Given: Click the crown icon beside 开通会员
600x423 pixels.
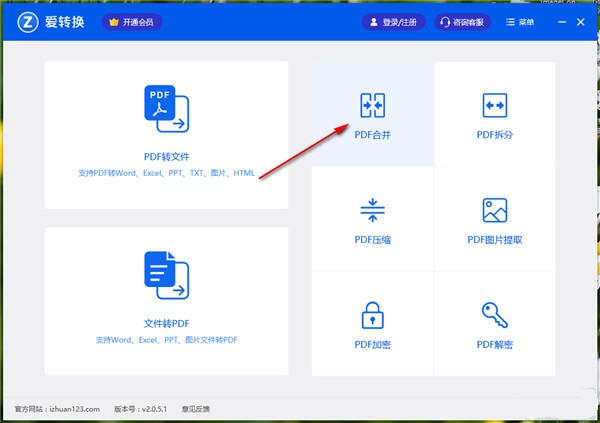Looking at the screenshot, I should click(x=114, y=22).
